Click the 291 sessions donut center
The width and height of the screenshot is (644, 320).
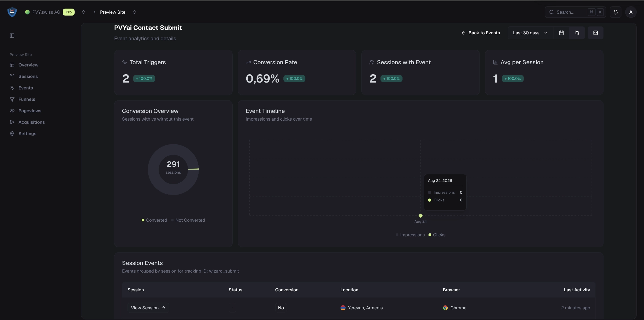tap(173, 167)
